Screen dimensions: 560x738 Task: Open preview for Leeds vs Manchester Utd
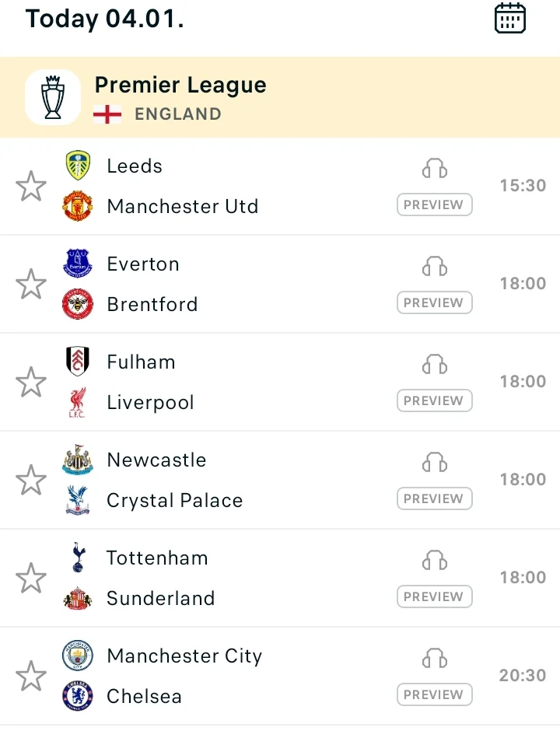[x=434, y=205]
